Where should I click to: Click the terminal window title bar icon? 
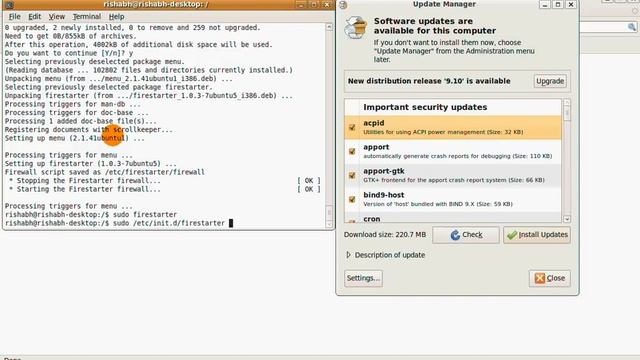[9, 5]
